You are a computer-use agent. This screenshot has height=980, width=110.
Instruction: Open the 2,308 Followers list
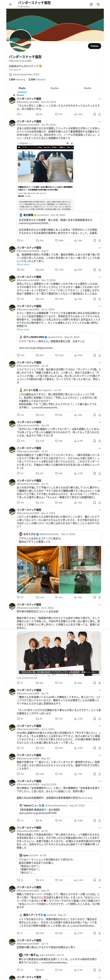pyautogui.click(x=37, y=80)
